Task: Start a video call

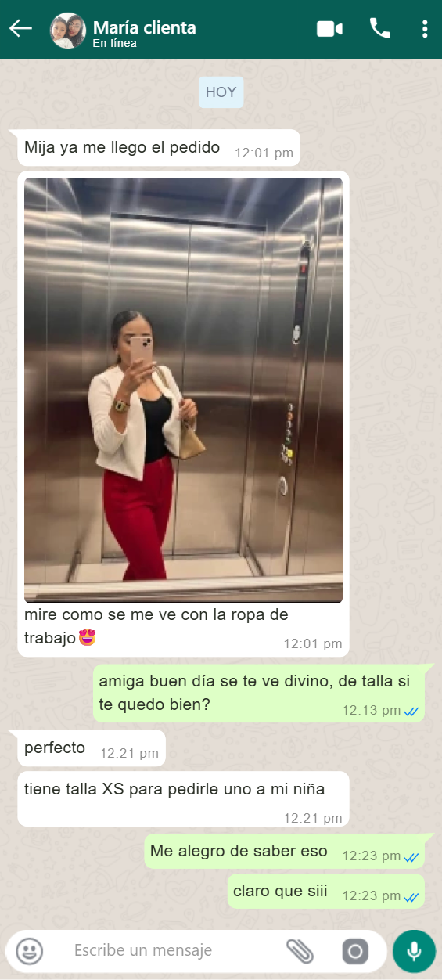Action: point(329,29)
